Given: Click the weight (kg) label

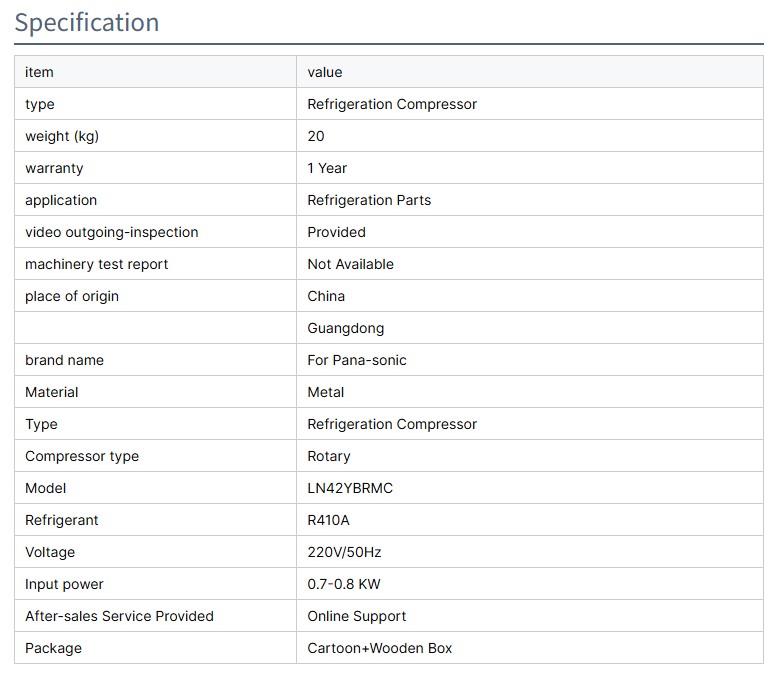Looking at the screenshot, I should coord(62,136).
